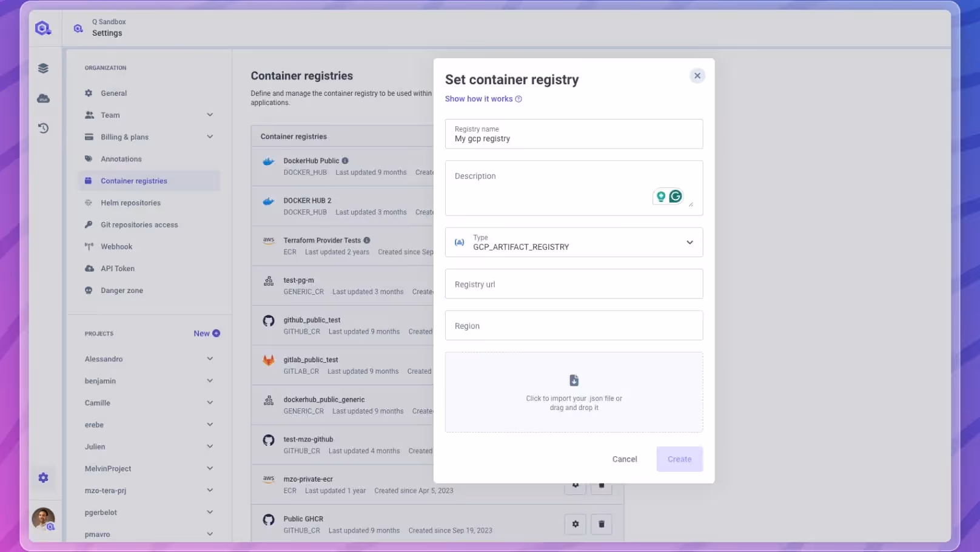The width and height of the screenshot is (980, 552).
Task: Click the New badge next to Projects
Action: coord(206,333)
